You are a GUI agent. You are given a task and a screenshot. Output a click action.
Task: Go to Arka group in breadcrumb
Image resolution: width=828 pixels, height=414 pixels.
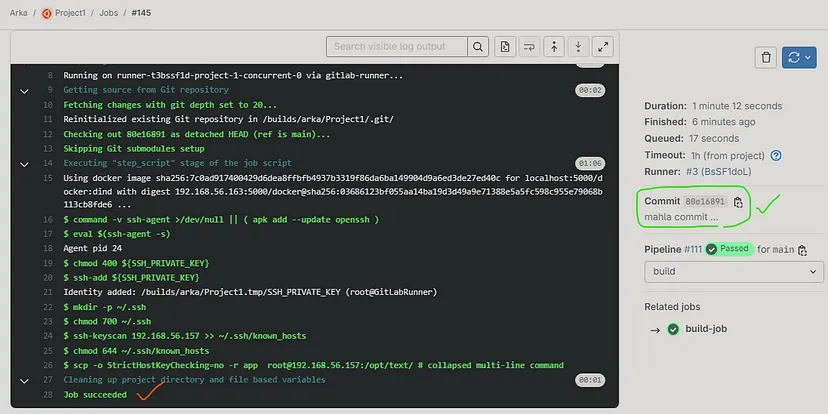(18, 13)
